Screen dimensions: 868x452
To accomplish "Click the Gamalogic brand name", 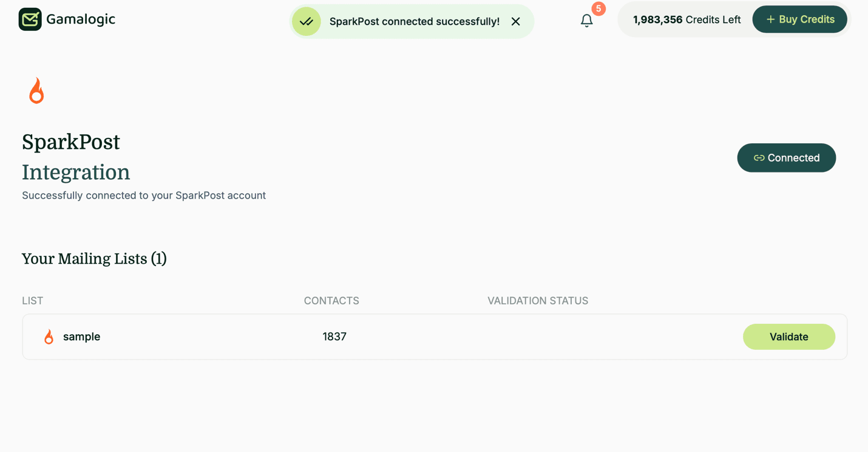I will tap(81, 19).
